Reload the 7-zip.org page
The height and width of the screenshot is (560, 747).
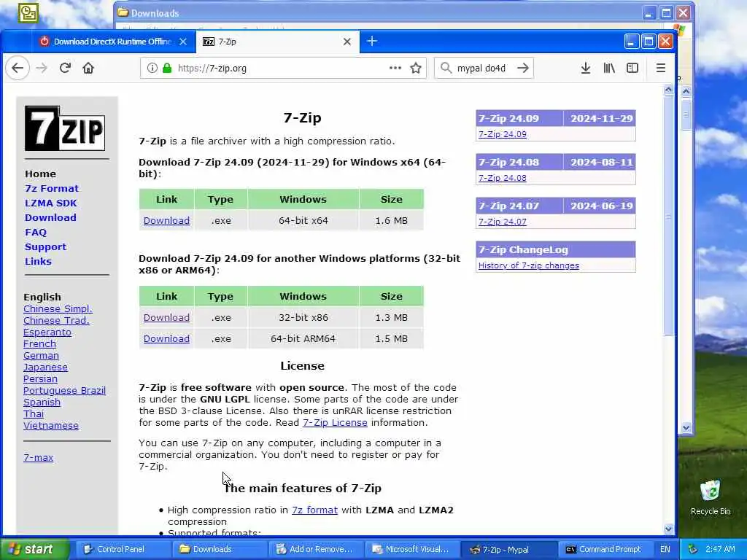pos(65,68)
